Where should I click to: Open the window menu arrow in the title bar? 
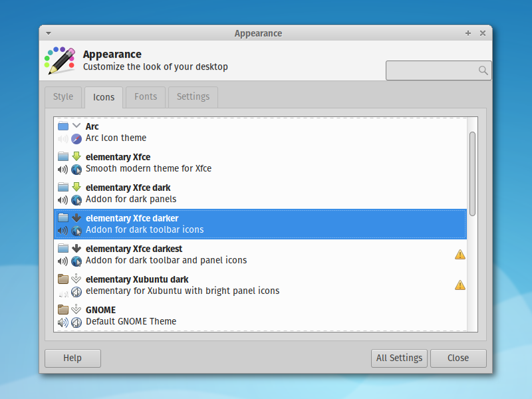click(47, 33)
